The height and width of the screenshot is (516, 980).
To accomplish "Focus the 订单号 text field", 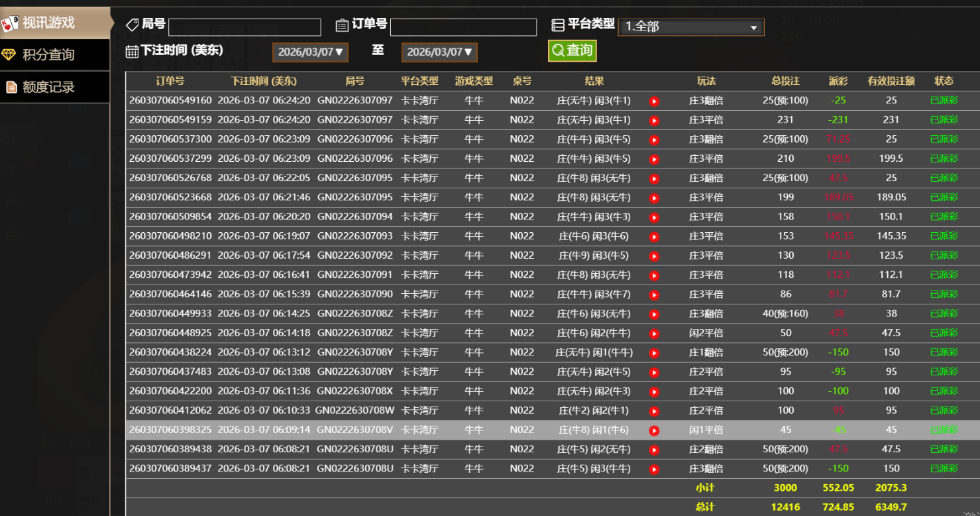I will pos(463,27).
